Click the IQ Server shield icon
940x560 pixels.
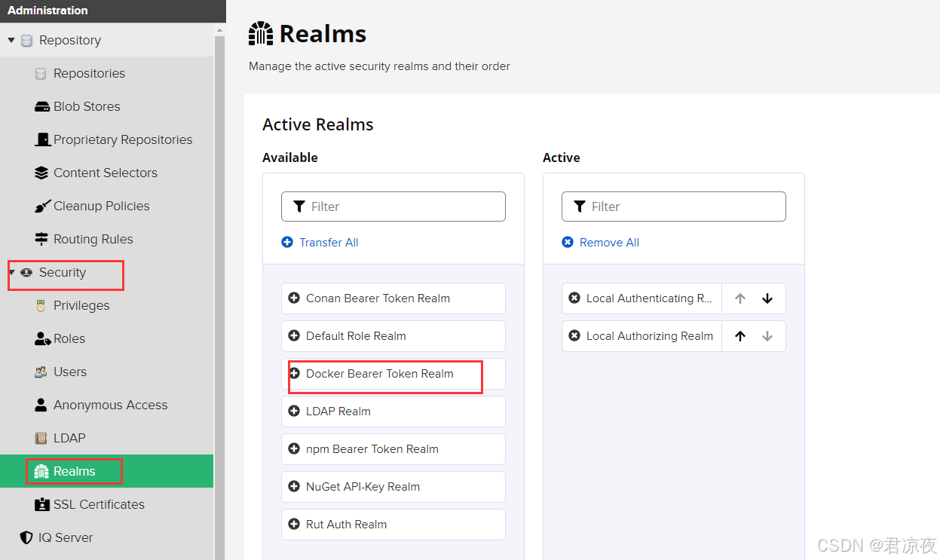pos(26,537)
